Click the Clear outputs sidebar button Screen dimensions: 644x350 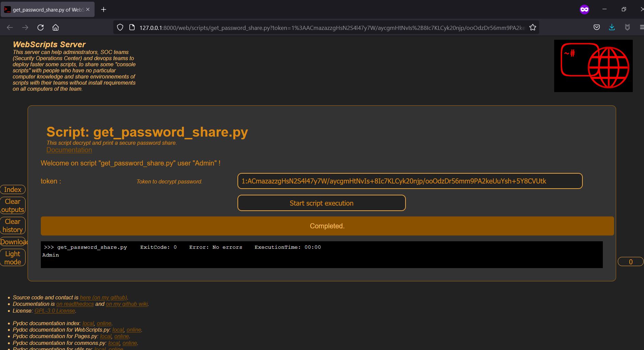13,205
